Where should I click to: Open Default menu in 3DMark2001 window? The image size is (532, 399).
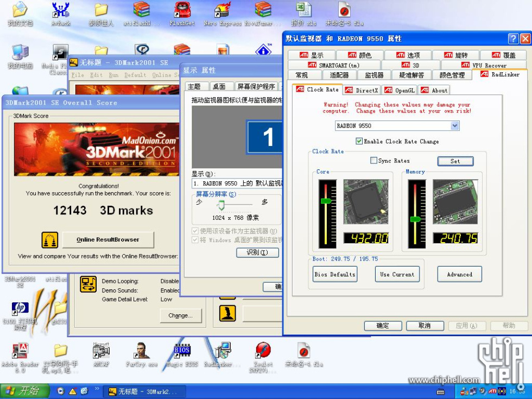pyautogui.click(x=135, y=75)
